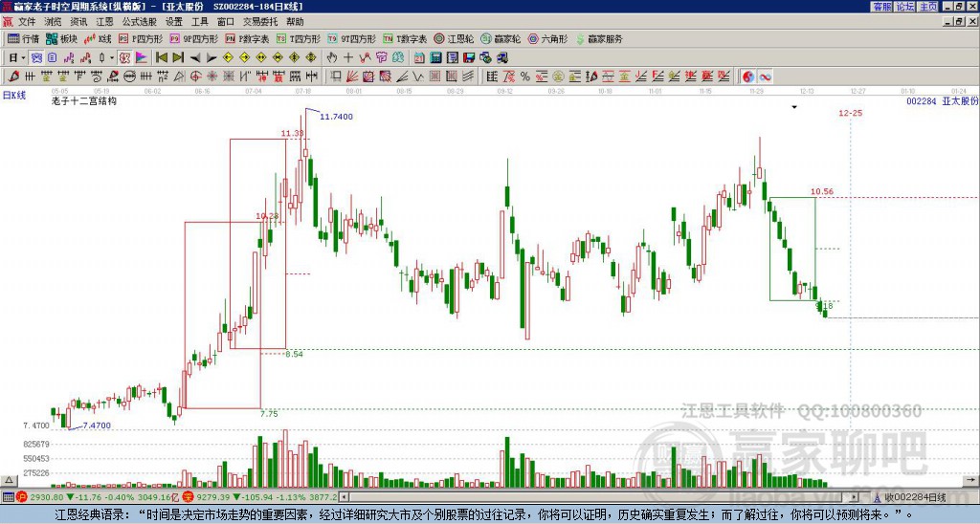The image size is (980, 524).
Task: Toggle the 权 rights-adjustment button
Action: [x=124, y=58]
